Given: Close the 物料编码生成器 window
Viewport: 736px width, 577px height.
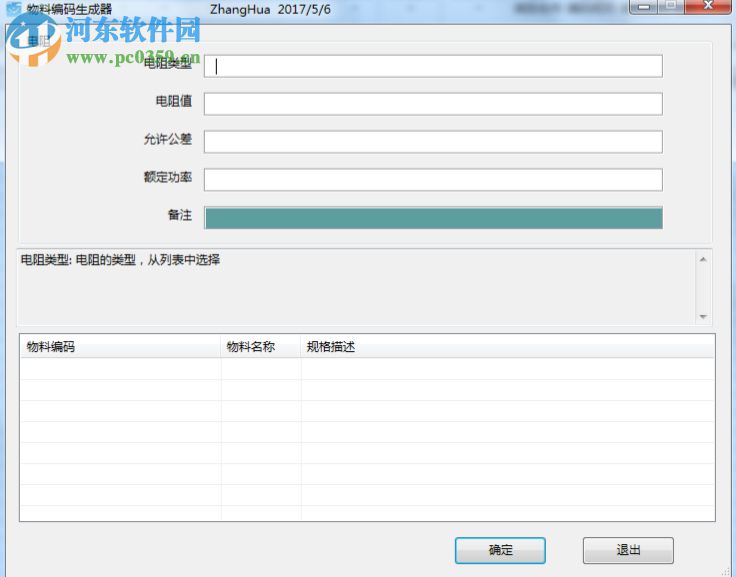Looking at the screenshot, I should [708, 7].
